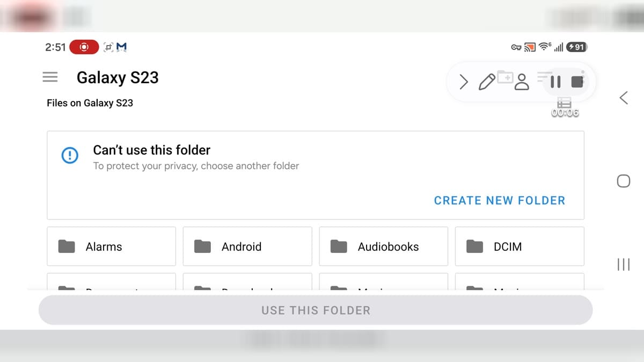Tap the battery 91 indicator
644x362 pixels.
[x=577, y=47]
